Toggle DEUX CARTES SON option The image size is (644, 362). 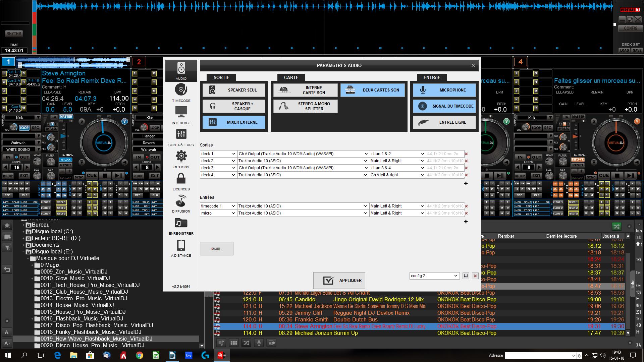tap(373, 90)
